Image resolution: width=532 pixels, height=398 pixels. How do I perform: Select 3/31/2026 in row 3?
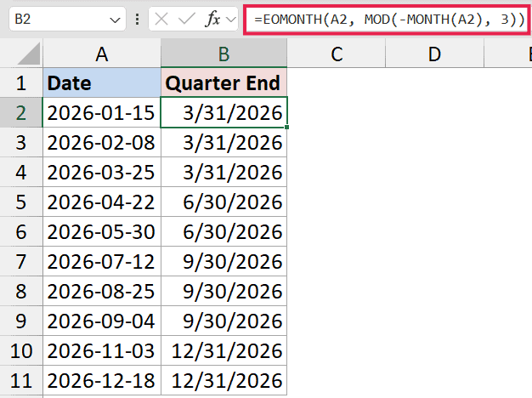point(224,142)
